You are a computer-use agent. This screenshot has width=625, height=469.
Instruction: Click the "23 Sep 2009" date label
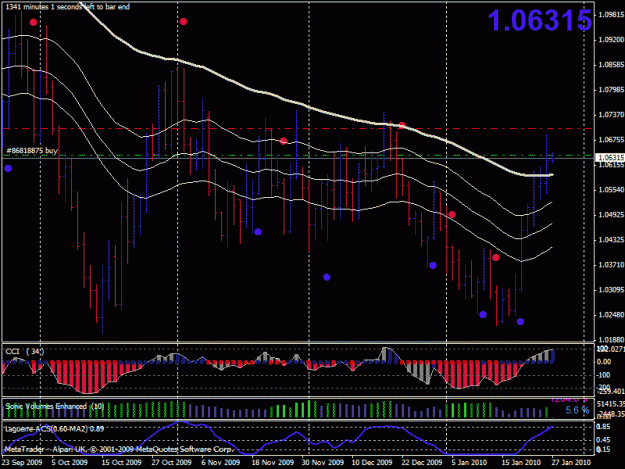pyautogui.click(x=22, y=463)
